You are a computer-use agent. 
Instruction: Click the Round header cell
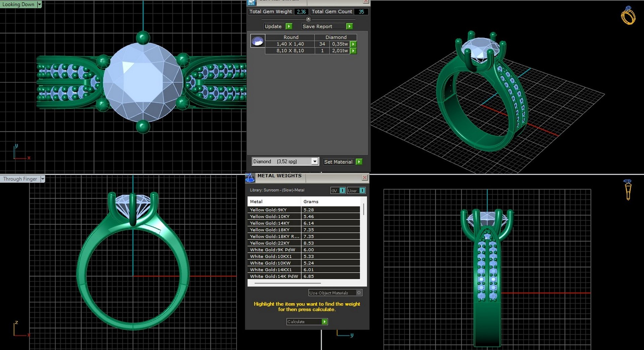[291, 37]
